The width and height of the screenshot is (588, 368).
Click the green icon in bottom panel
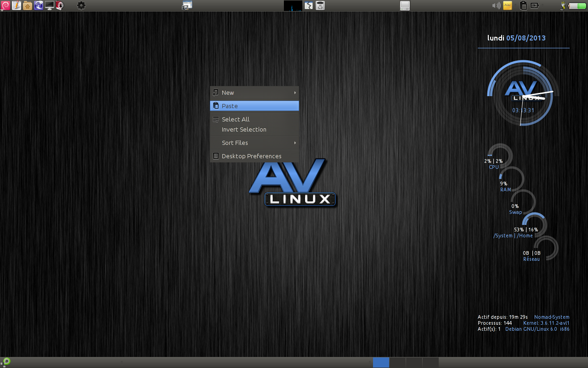7,362
